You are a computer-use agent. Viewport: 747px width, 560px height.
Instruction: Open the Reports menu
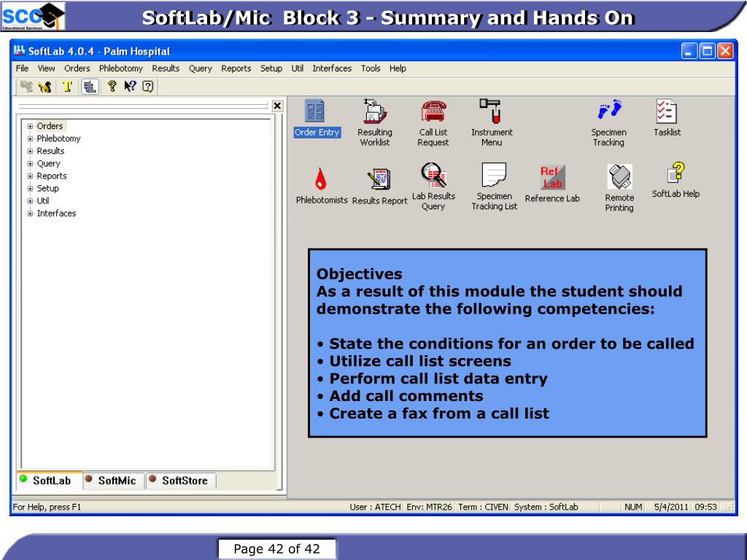point(236,69)
